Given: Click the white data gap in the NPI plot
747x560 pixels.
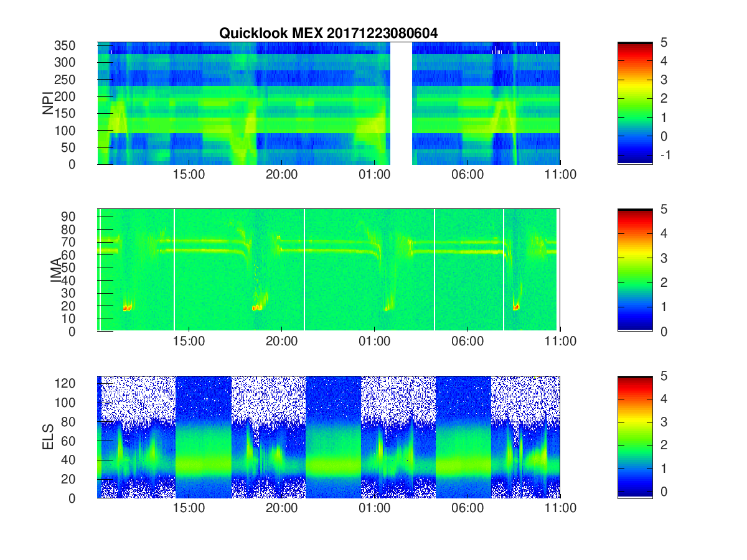Looking at the screenshot, I should (x=401, y=103).
